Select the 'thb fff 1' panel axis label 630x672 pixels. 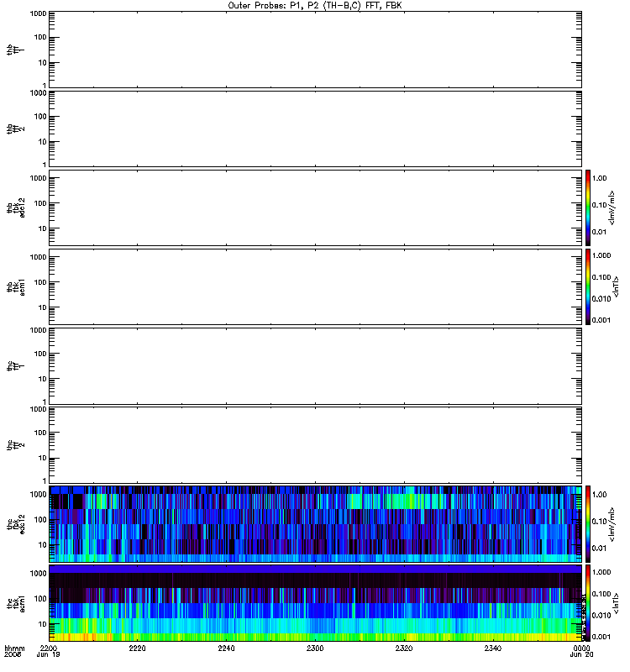coord(15,50)
